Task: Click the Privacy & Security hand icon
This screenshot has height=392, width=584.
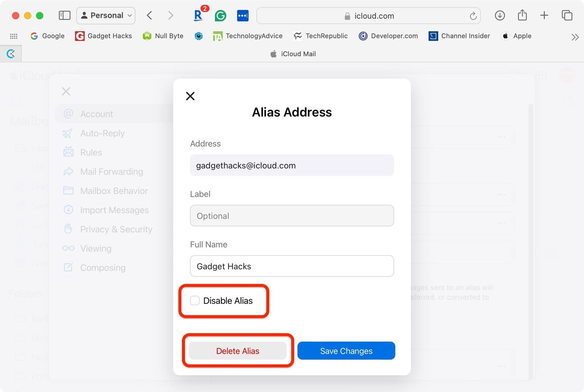Action: (x=69, y=229)
